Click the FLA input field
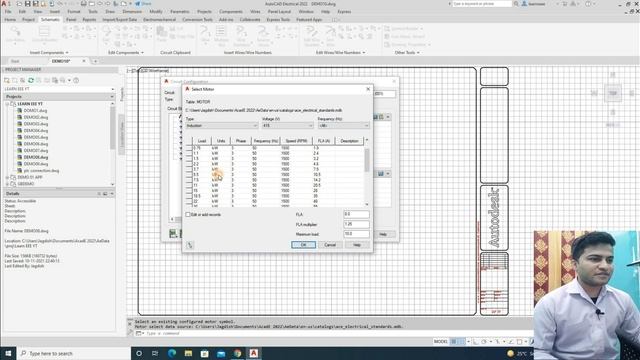The image size is (640, 360). (356, 214)
